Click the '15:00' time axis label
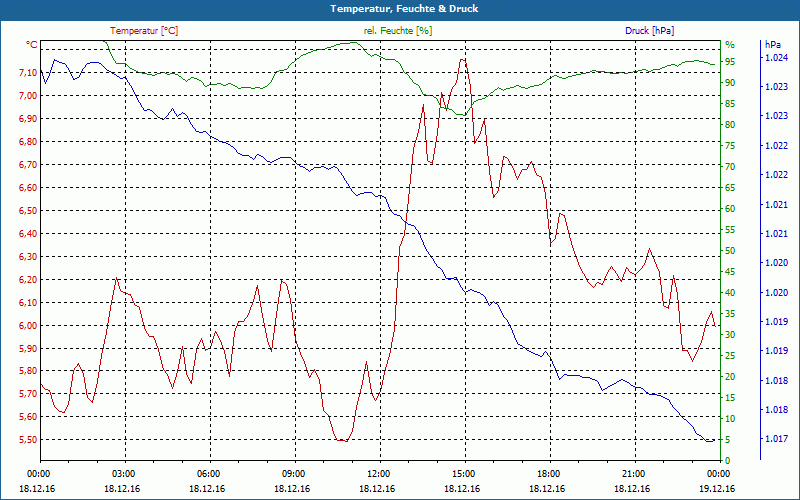The image size is (800, 500). pyautogui.click(x=462, y=473)
